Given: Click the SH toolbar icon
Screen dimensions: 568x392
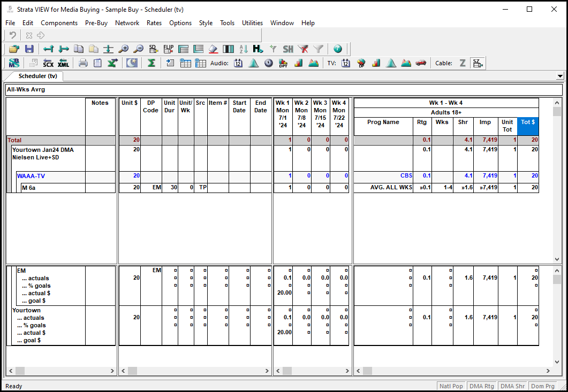Looking at the screenshot, I should click(x=288, y=49).
